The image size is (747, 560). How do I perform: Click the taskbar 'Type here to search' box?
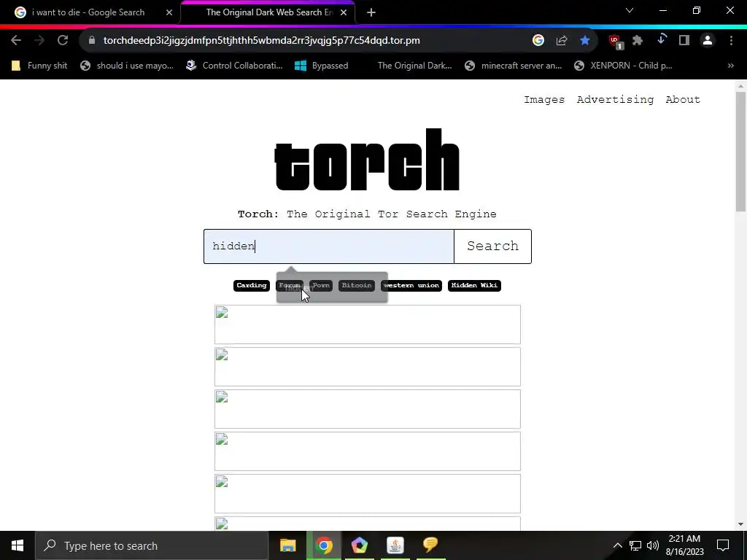pos(152,545)
